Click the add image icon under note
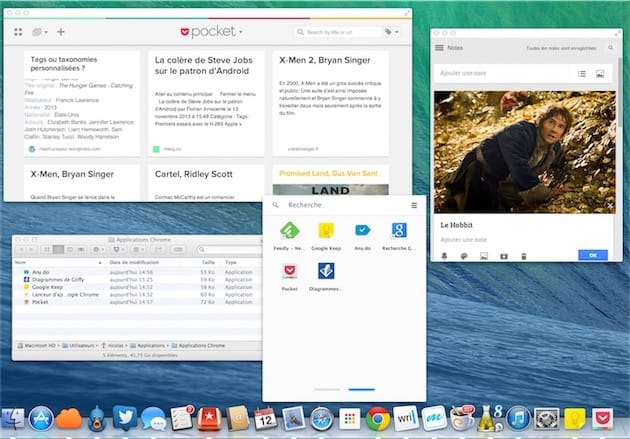Screen dimensions: 630x439 (x=484, y=256)
